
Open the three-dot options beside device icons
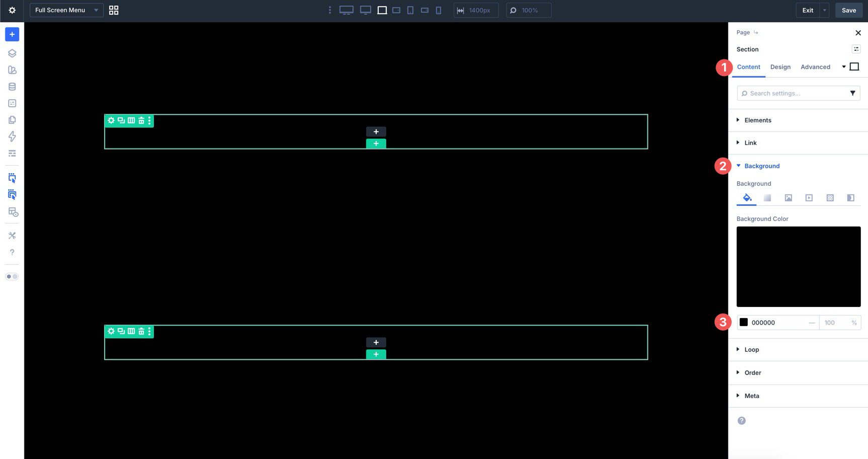[330, 10]
